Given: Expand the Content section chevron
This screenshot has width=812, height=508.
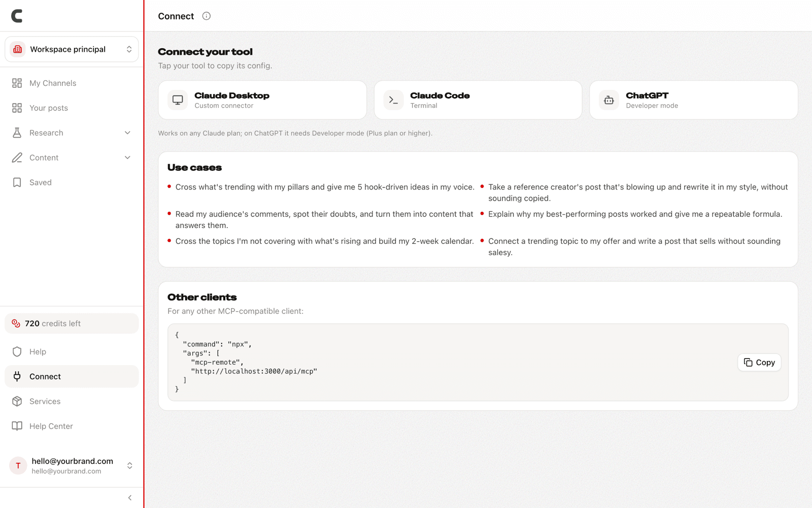Looking at the screenshot, I should (x=127, y=157).
